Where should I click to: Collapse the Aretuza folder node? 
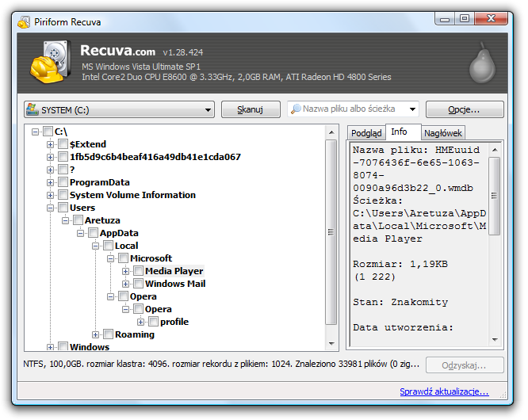[x=65, y=220]
